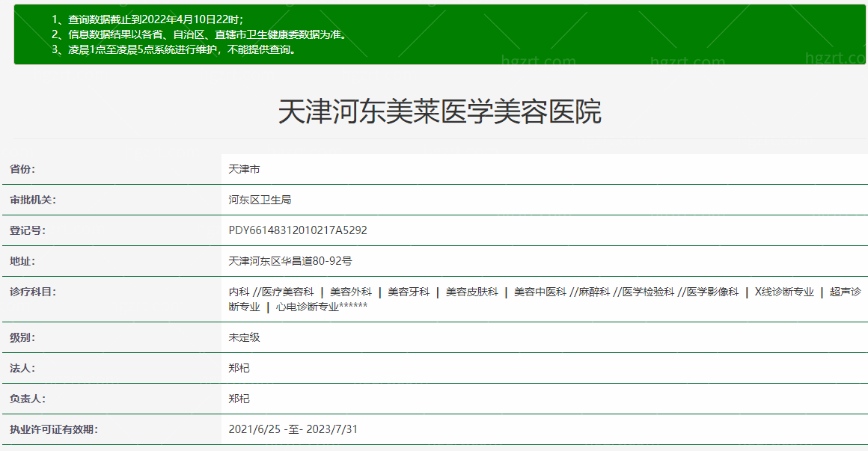Click the 审批机关 row label
Viewport: 868px width, 451px height.
point(33,200)
